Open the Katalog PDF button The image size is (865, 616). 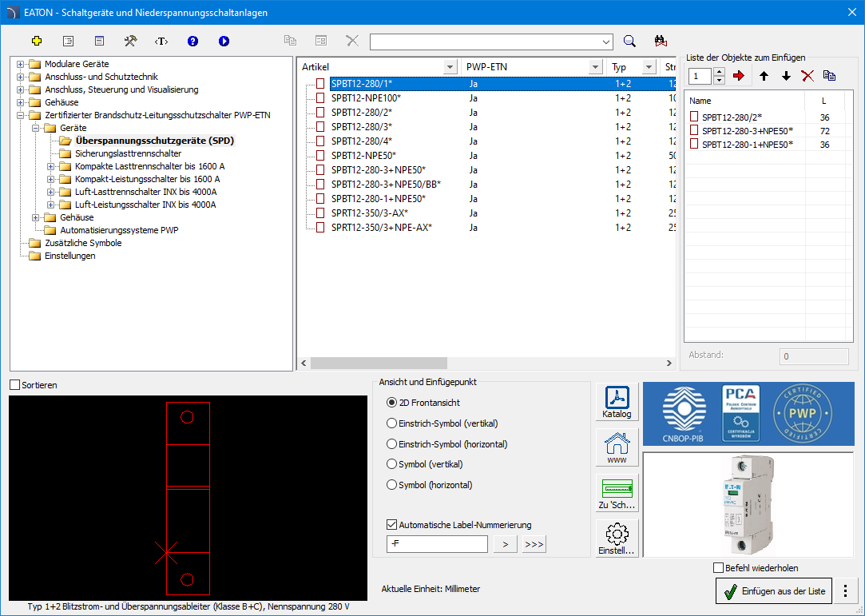point(617,403)
